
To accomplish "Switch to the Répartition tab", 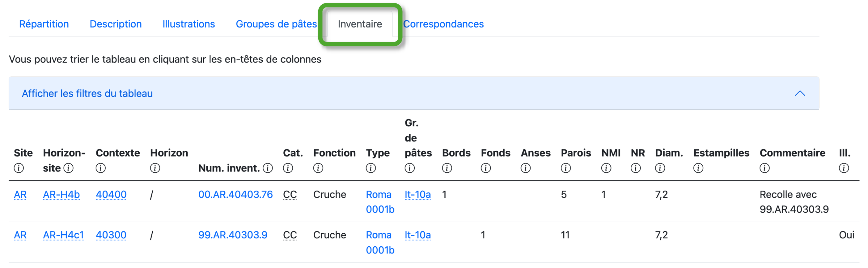I will click(x=44, y=24).
